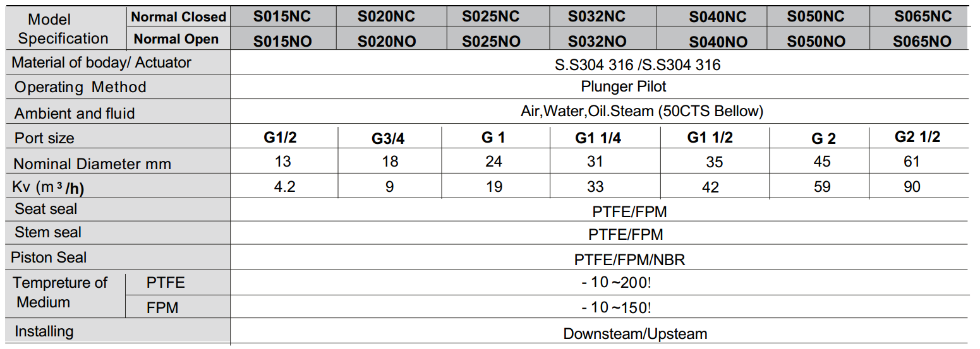
Task: Click nominal diameter value 31
Action: point(595,162)
